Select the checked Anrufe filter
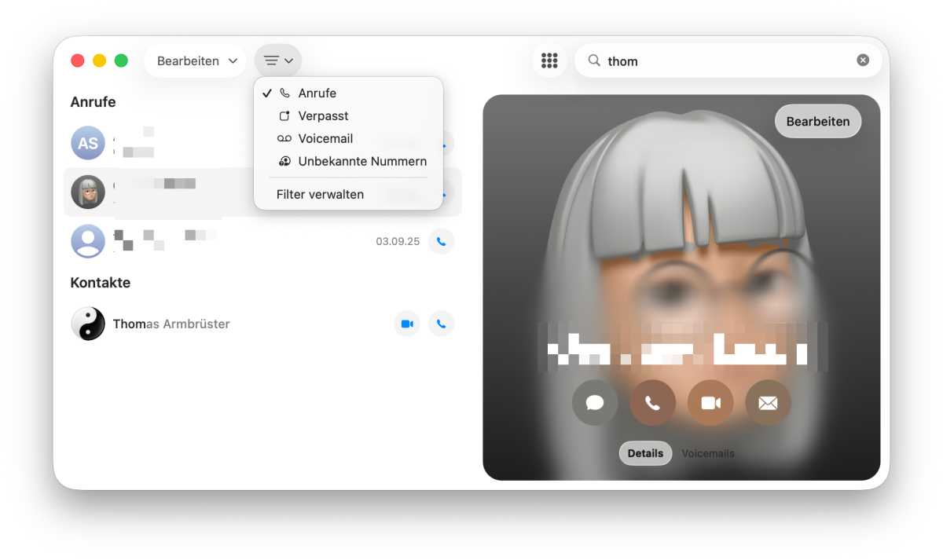The height and width of the screenshot is (560, 943). click(317, 93)
